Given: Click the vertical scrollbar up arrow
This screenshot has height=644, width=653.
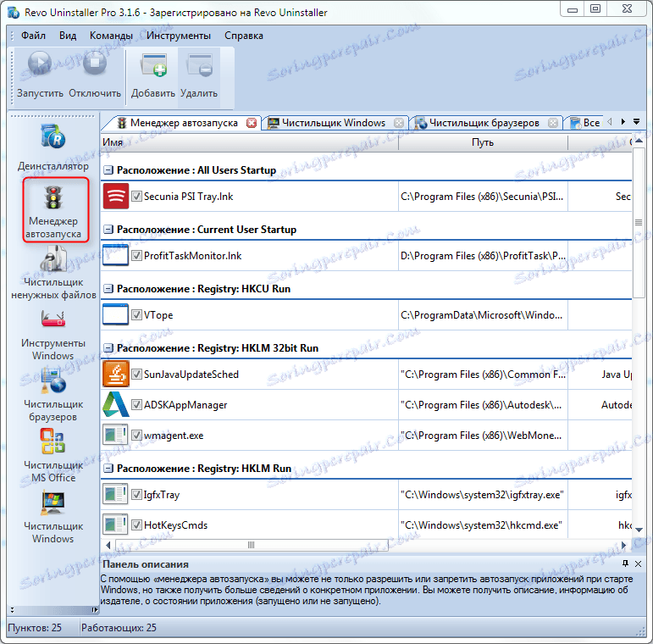Looking at the screenshot, I should 639,141.
